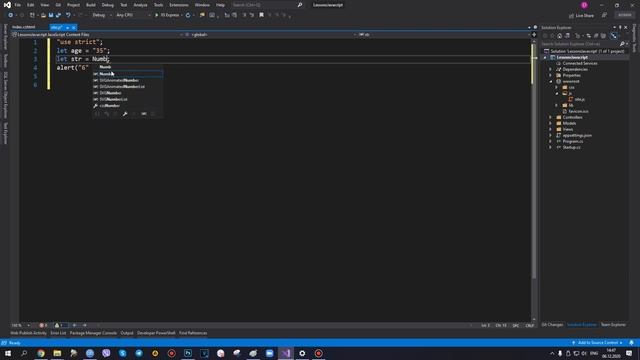Open the Test menu

(x=124, y=5)
